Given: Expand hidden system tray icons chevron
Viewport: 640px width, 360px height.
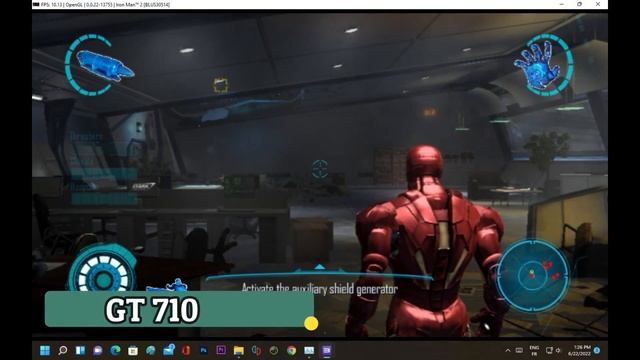Looking at the screenshot, I should (507, 350).
